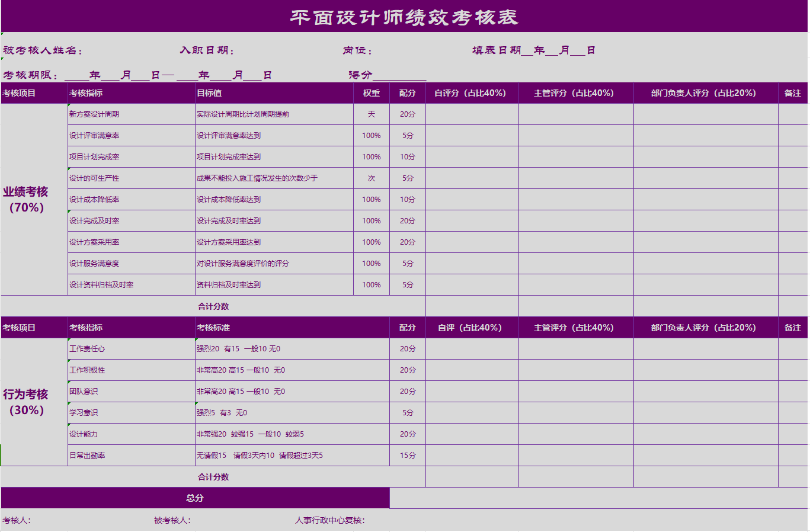The width and height of the screenshot is (810, 532).
Task: Click the 部门负责人评分（占比20%） header in performance section
Action: pyautogui.click(x=706, y=93)
